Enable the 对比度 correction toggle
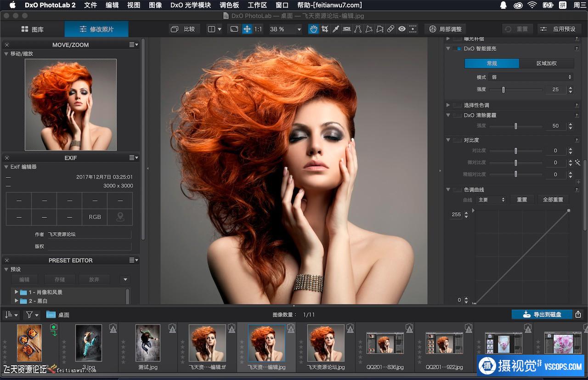Screen dimensions: 588x380 click(x=457, y=140)
